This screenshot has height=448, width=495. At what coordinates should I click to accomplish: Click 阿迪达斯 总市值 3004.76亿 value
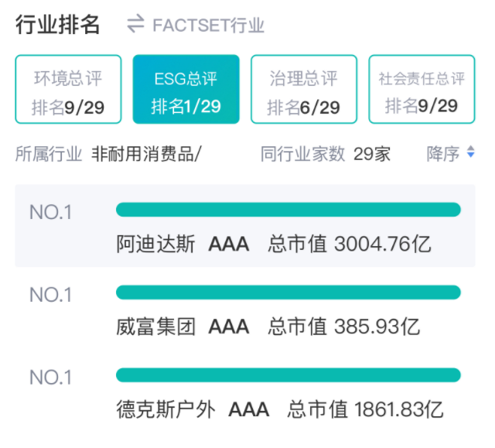(x=349, y=245)
